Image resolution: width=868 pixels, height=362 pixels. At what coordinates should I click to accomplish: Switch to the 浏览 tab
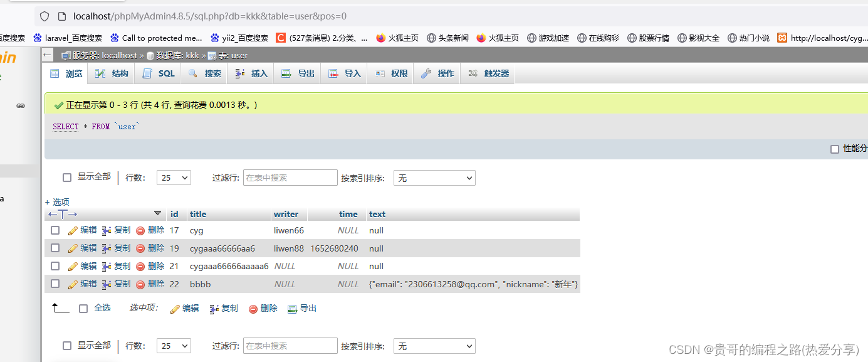pos(66,73)
